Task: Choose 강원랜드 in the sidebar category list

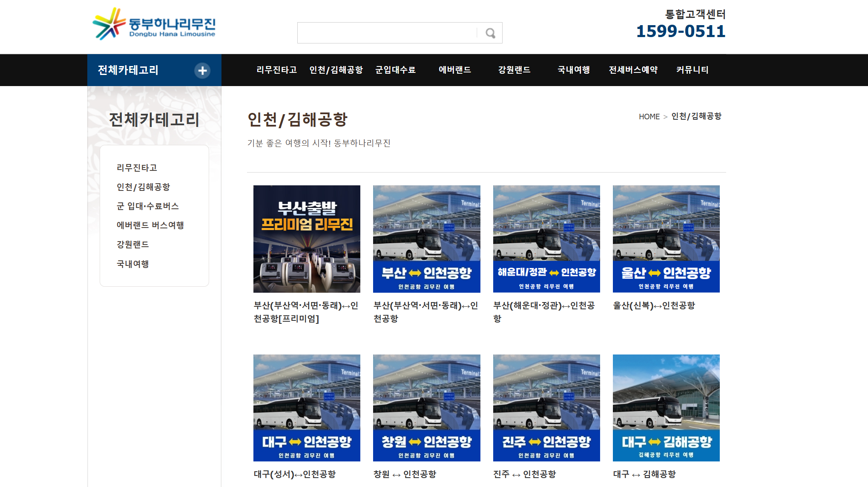Action: [x=132, y=245]
